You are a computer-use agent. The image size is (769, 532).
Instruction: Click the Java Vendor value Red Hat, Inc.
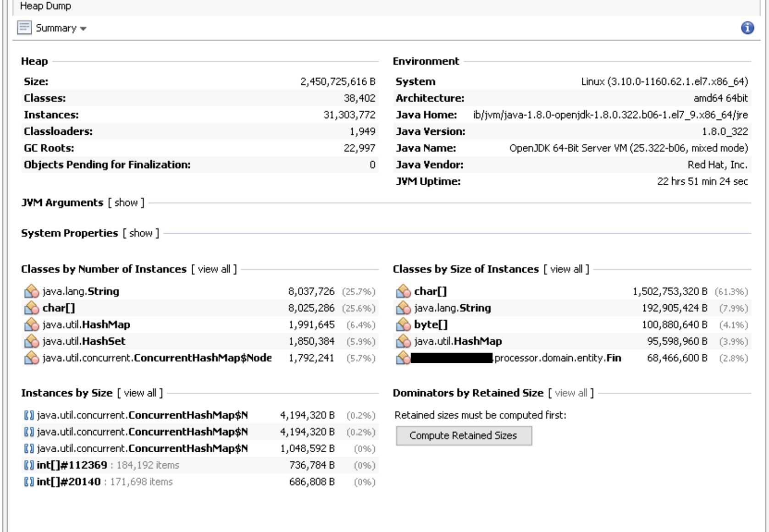[718, 165]
